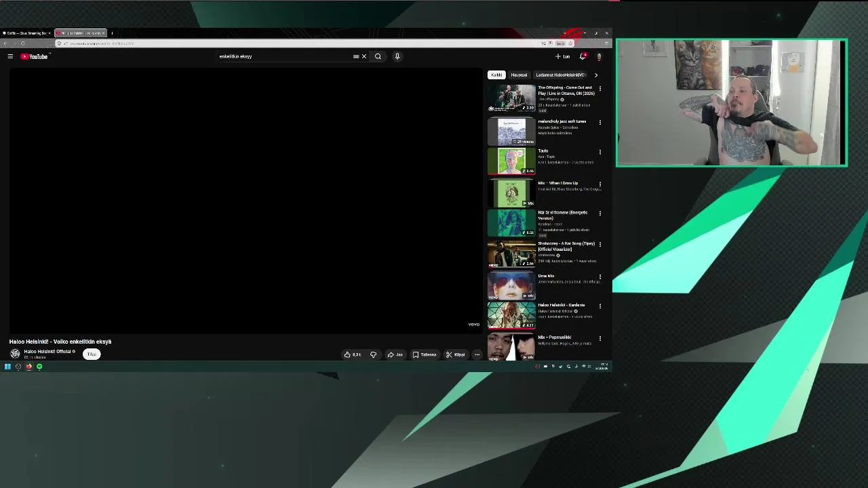Open options for Mix – When I Grow Up
This screenshot has width=868, height=488.
click(599, 184)
